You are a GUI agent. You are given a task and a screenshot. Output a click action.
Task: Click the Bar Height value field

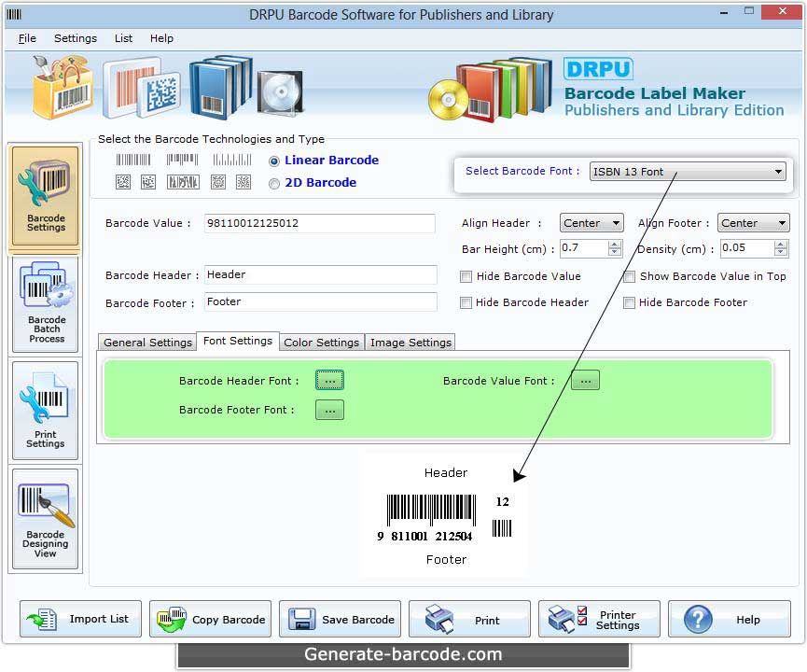(x=584, y=248)
